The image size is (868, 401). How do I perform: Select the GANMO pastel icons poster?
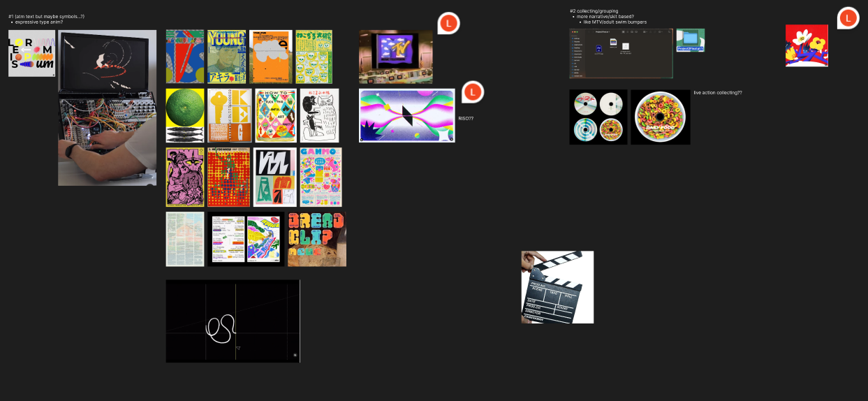pos(321,177)
